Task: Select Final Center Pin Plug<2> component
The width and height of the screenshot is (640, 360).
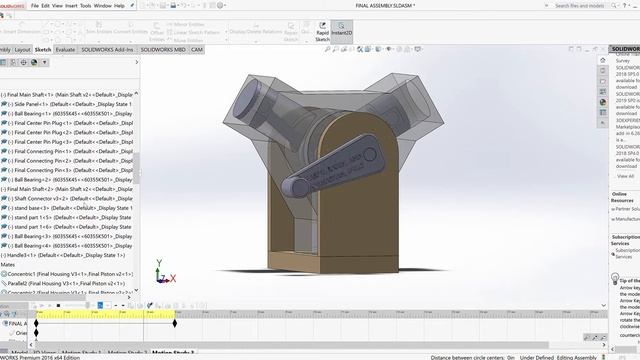Action: click(x=66, y=132)
